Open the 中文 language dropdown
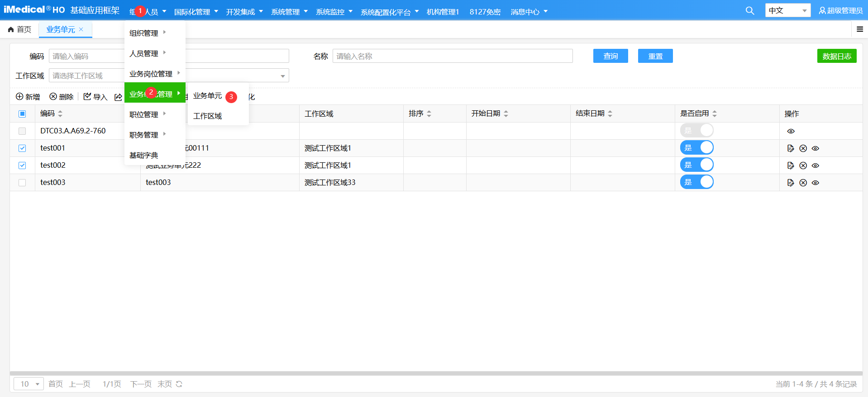This screenshot has width=868, height=397. click(787, 10)
